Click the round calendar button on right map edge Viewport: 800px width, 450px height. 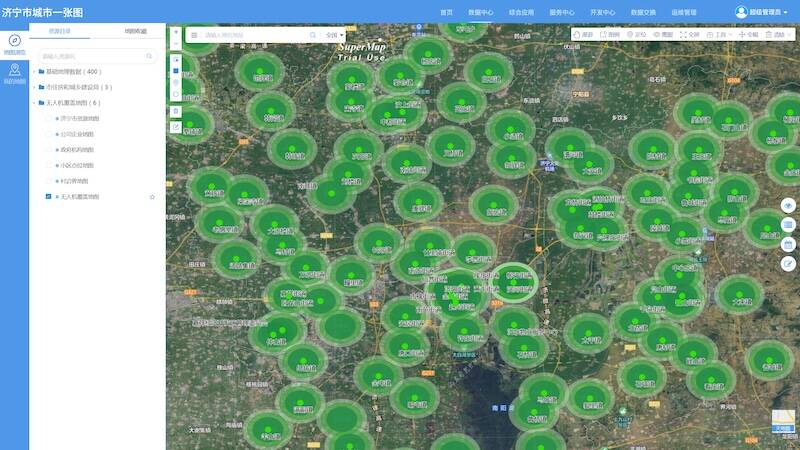(788, 244)
